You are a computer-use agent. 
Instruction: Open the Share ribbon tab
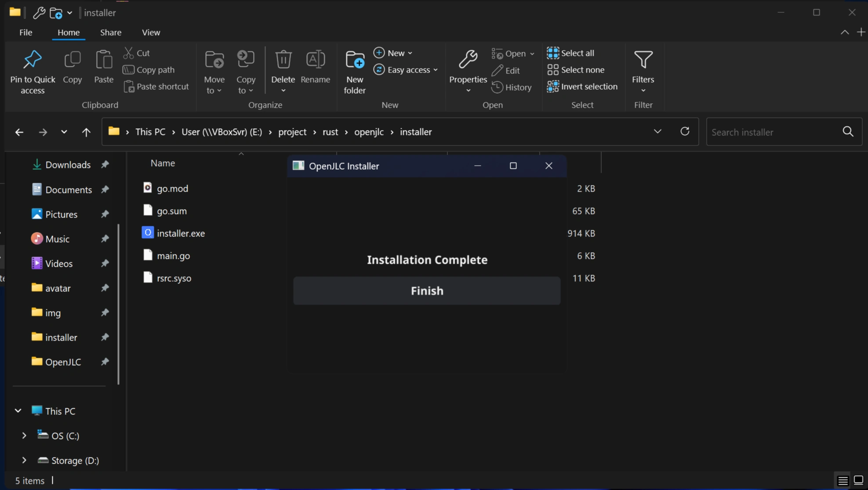pos(111,33)
